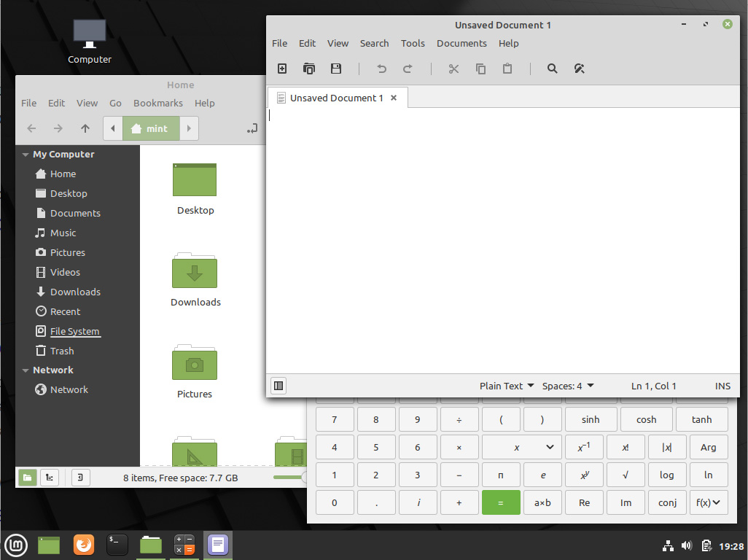Screen dimensions: 748x560
Task: Click path bar left scroll arrow
Action: click(x=113, y=128)
